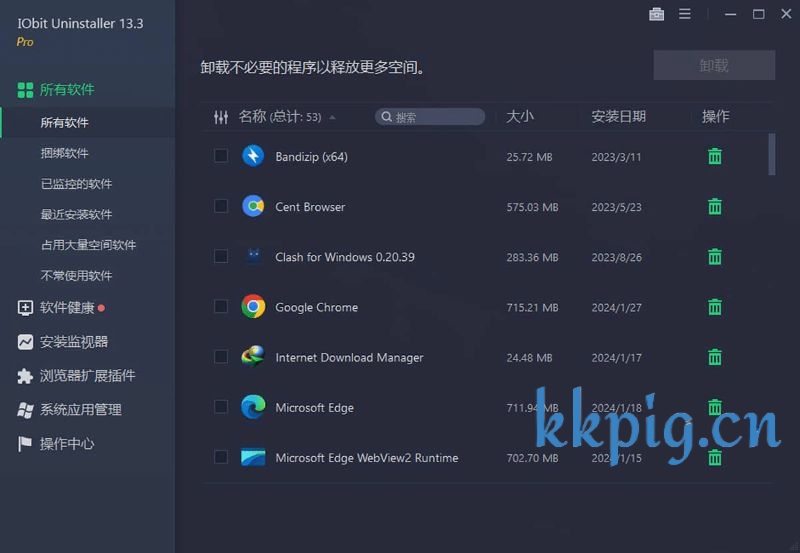The width and height of the screenshot is (800, 553).
Task: Toggle name sort arrow next to 总计: 53
Action: (x=332, y=117)
